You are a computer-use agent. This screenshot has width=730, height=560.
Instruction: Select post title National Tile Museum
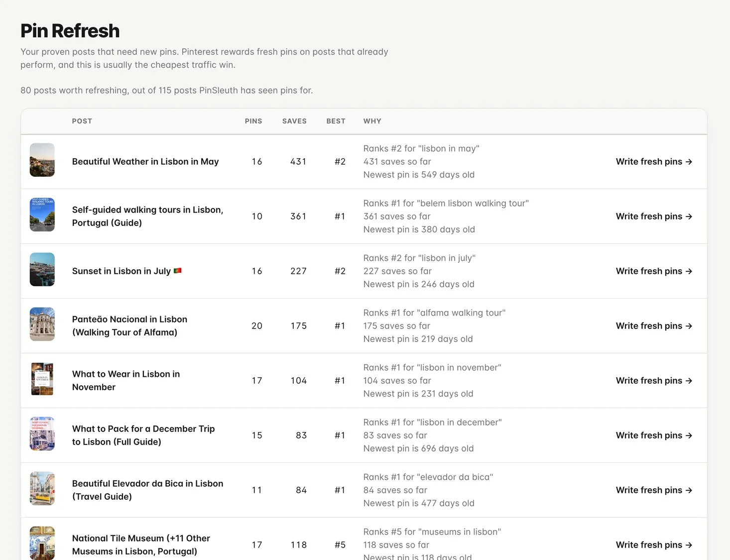click(x=141, y=545)
